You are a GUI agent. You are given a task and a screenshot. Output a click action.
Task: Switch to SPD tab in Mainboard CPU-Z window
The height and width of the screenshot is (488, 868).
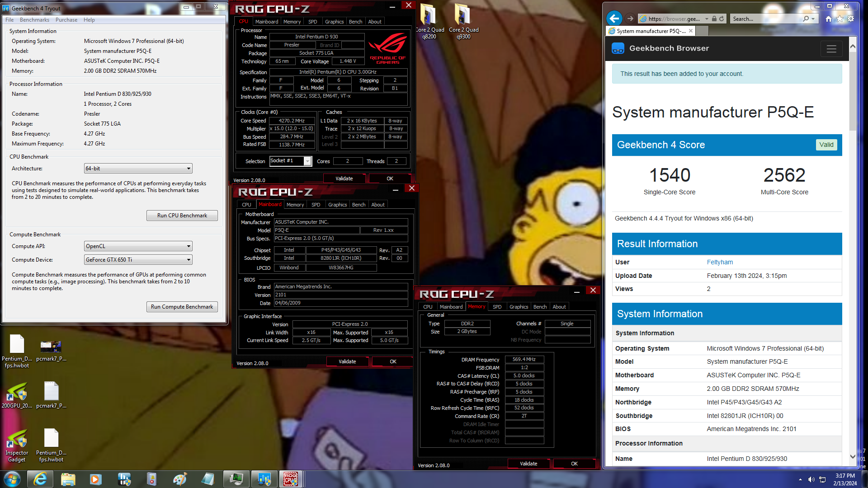click(x=316, y=205)
